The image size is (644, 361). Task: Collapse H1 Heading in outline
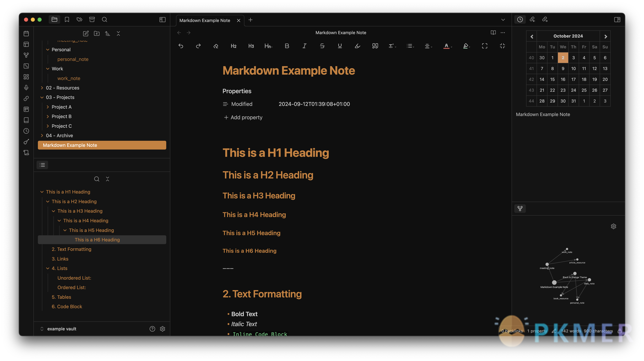coord(42,192)
